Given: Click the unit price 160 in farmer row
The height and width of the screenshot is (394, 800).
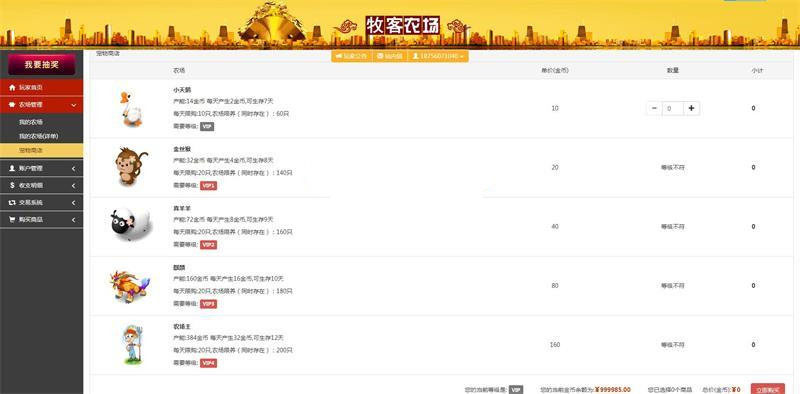Looking at the screenshot, I should (x=555, y=345).
